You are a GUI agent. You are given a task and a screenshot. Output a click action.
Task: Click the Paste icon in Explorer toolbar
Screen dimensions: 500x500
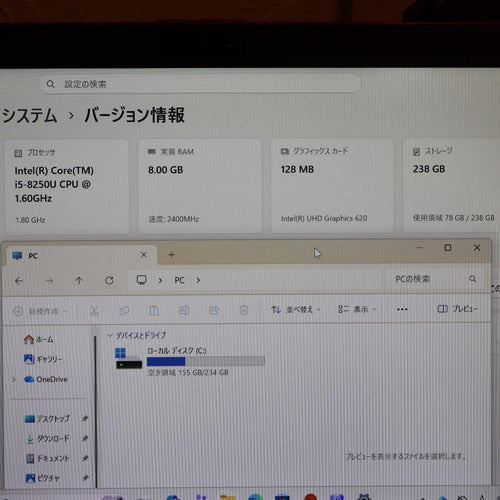[x=154, y=311]
